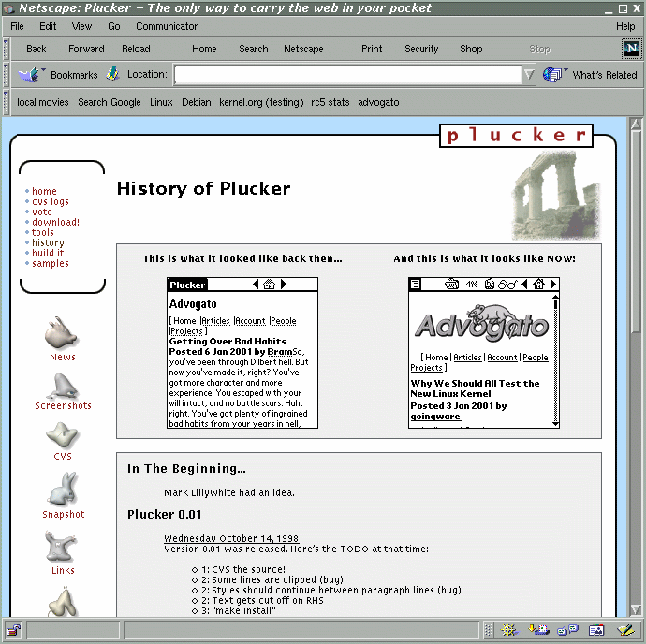646x644 pixels.
Task: Follow the 'samples' sidebar link
Action: point(51,263)
